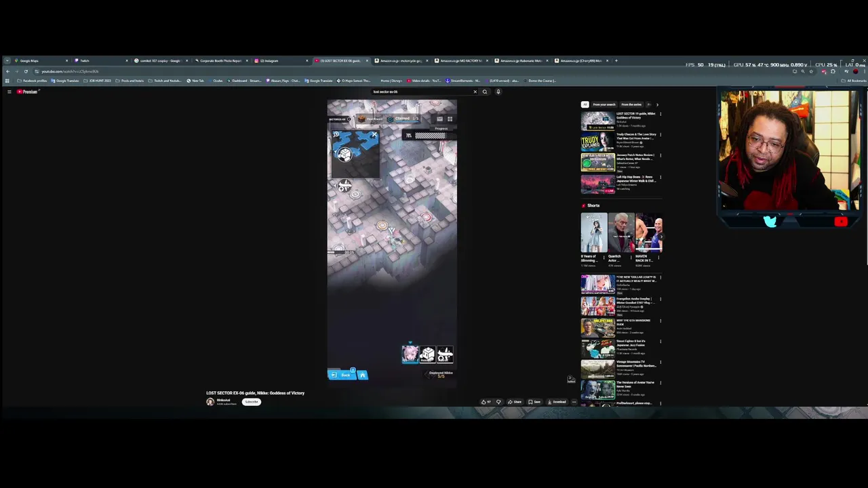This screenshot has height=488, width=868.
Task: Open options for LOST SECTOR 19 video
Action: coord(660,114)
